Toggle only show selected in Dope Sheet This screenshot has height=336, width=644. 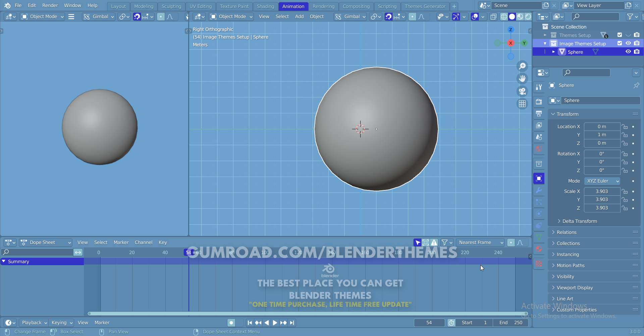coord(418,242)
